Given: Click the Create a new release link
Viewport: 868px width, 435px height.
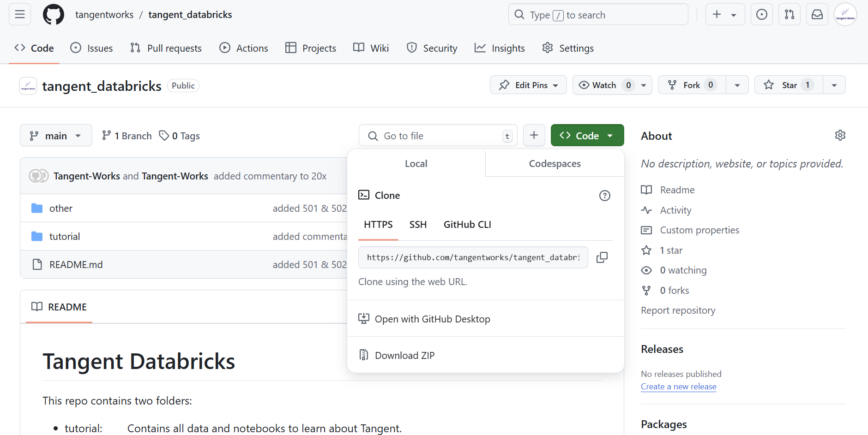Looking at the screenshot, I should point(678,387).
